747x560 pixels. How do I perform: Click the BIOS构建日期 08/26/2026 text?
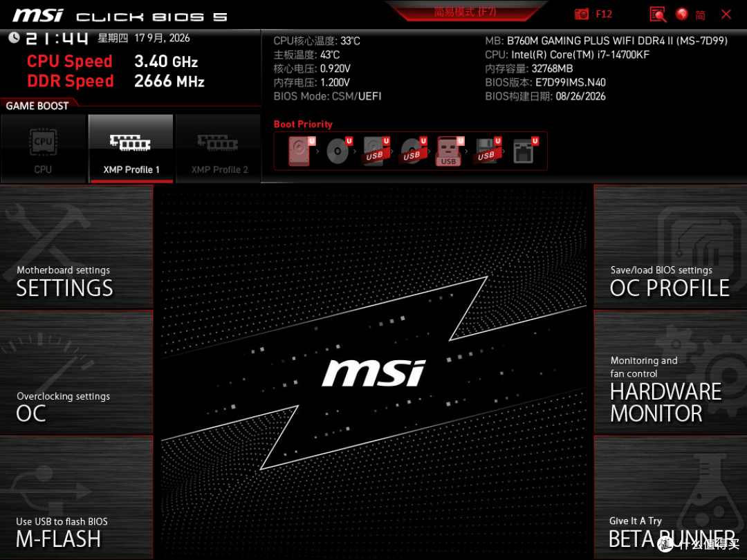[545, 96]
